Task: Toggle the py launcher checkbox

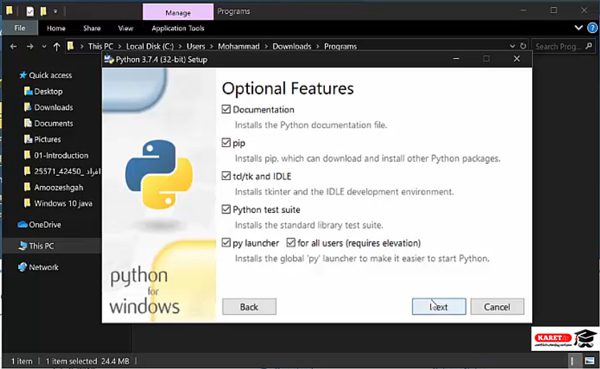Action: click(x=226, y=243)
